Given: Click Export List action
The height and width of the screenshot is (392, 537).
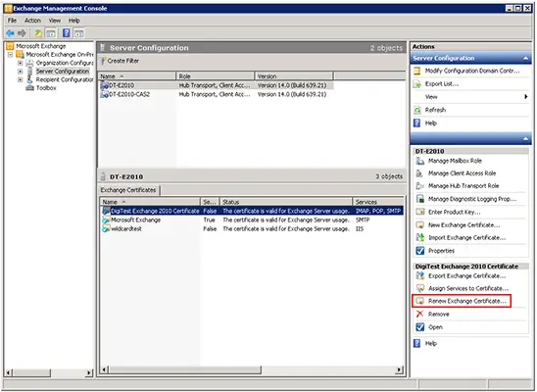Looking at the screenshot, I should point(442,84).
